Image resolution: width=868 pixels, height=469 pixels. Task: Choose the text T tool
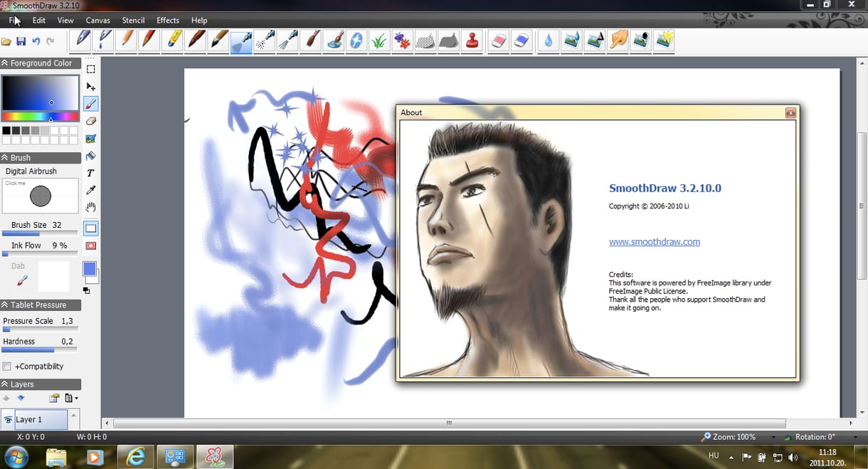91,173
